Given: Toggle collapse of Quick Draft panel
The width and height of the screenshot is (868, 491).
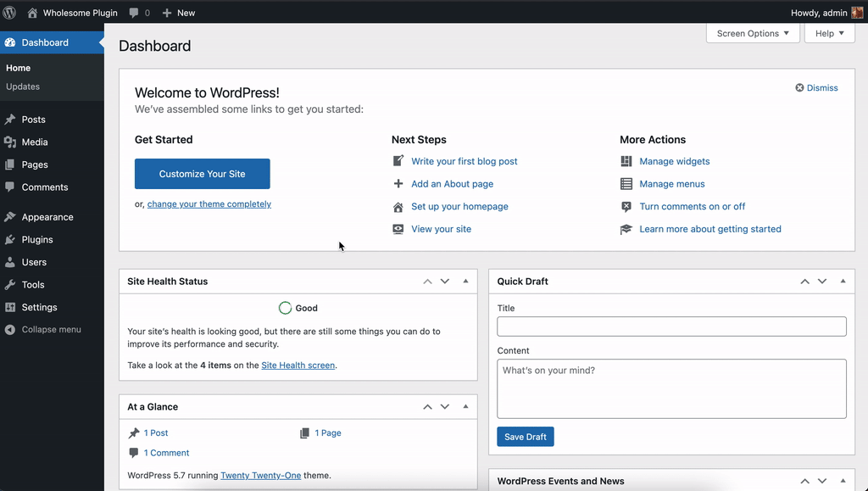Looking at the screenshot, I should pos(843,282).
